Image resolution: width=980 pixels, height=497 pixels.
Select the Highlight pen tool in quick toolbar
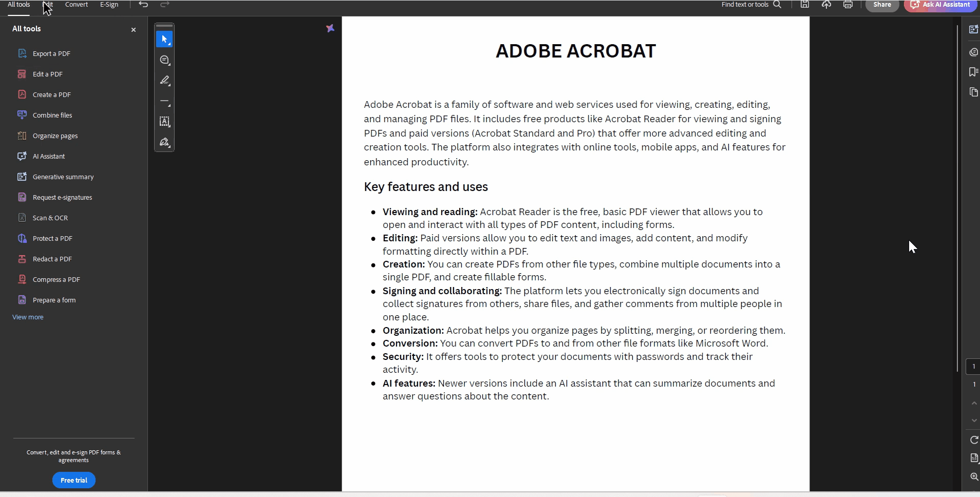164,81
